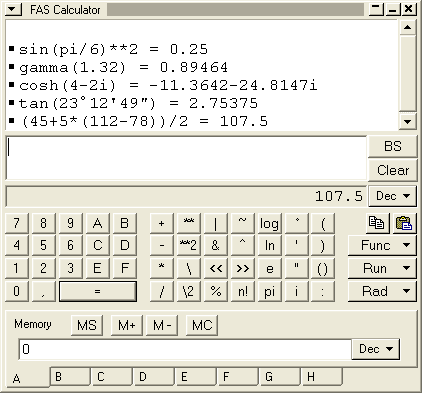Click the digit 7 key
Screen dimensions: 422x393
tap(17, 223)
